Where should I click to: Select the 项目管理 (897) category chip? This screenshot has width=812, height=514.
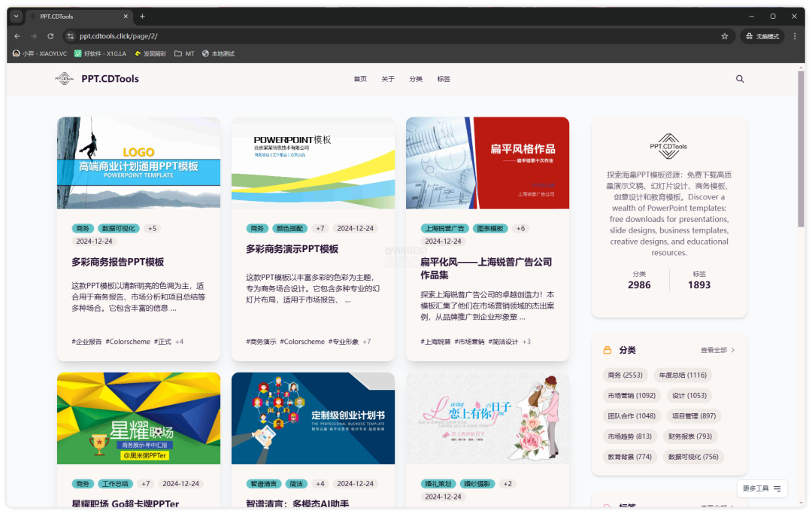pyautogui.click(x=694, y=416)
